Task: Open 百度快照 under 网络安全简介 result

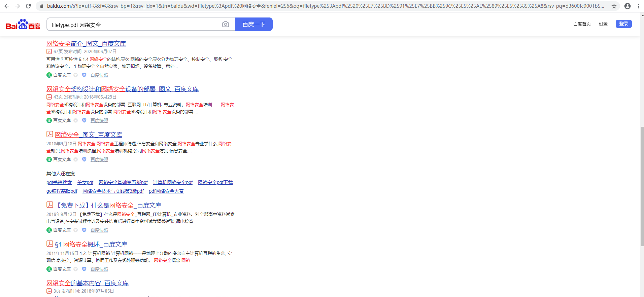Action: coord(99,75)
